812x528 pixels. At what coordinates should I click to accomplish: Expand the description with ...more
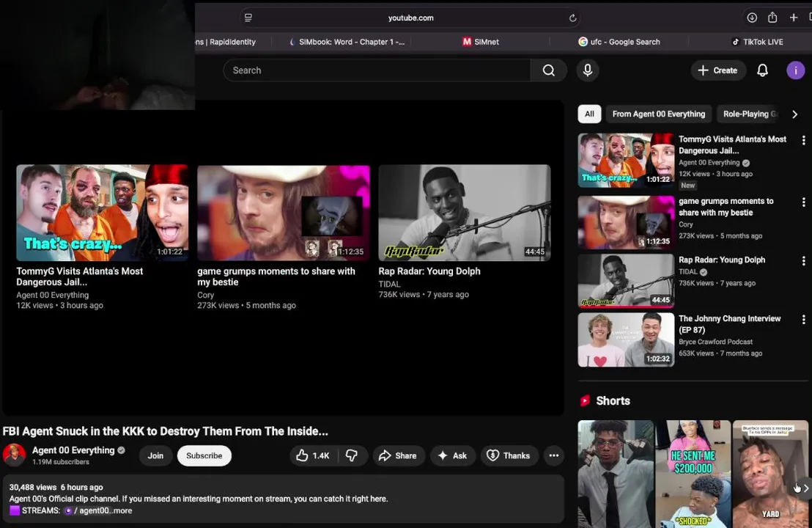click(x=121, y=510)
